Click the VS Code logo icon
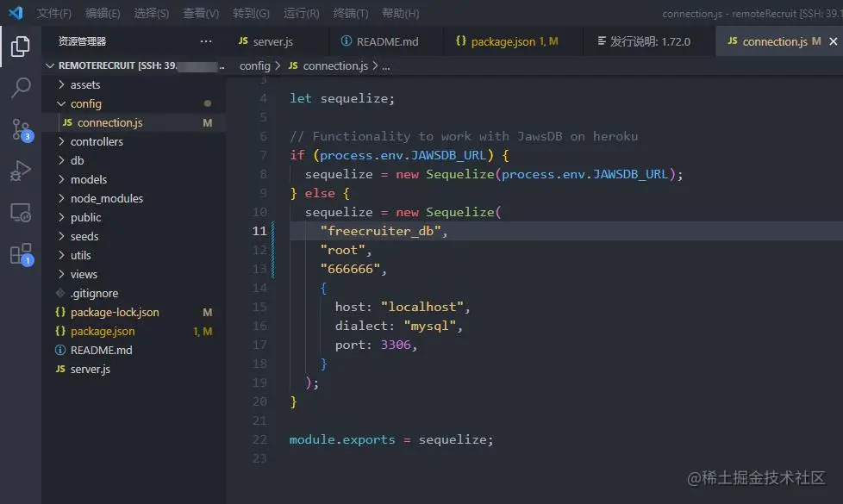The image size is (843, 504). 15,12
